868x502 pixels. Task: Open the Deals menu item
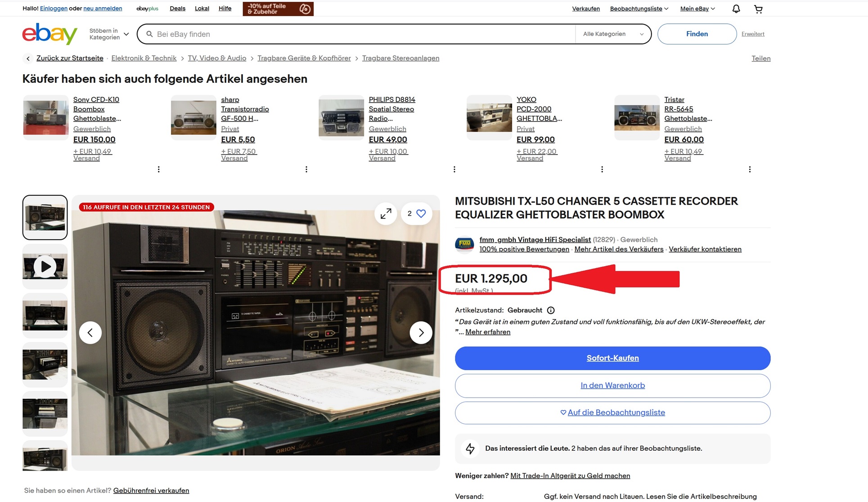(x=177, y=9)
